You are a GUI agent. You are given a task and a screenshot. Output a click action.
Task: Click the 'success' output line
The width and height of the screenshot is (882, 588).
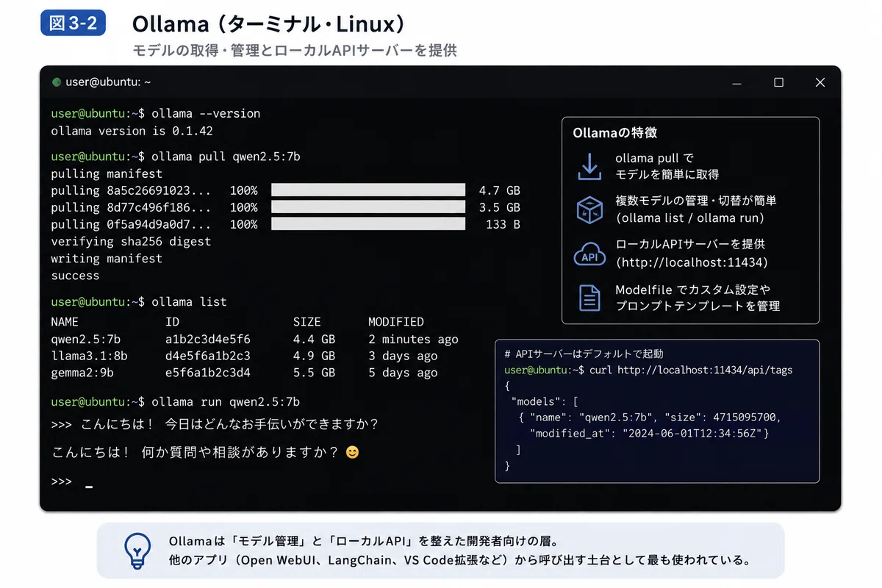click(75, 276)
